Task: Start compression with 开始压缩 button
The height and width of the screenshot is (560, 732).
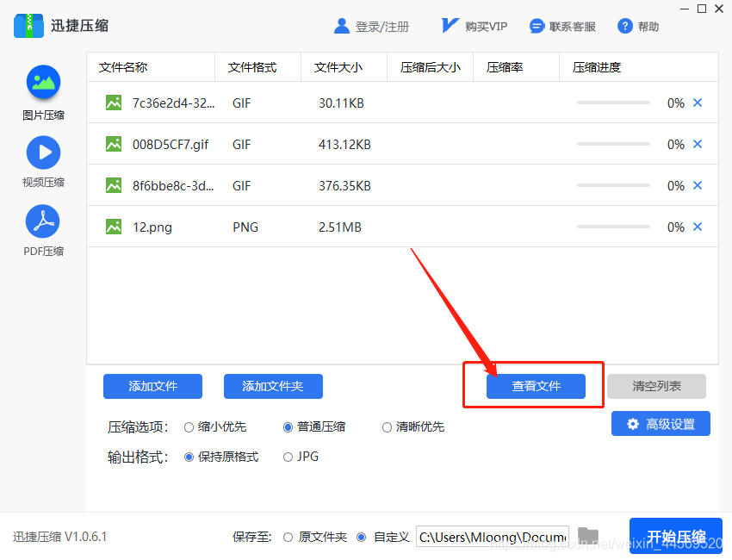Action: click(675, 536)
